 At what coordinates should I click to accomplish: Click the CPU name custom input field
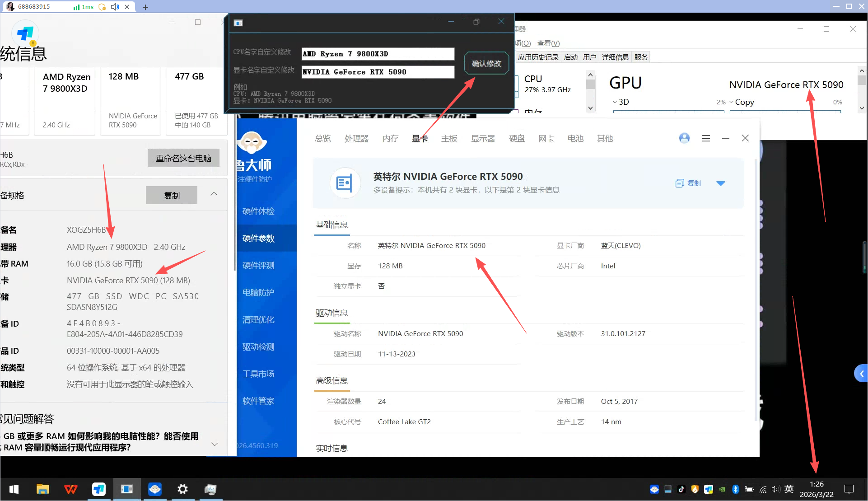pos(378,54)
